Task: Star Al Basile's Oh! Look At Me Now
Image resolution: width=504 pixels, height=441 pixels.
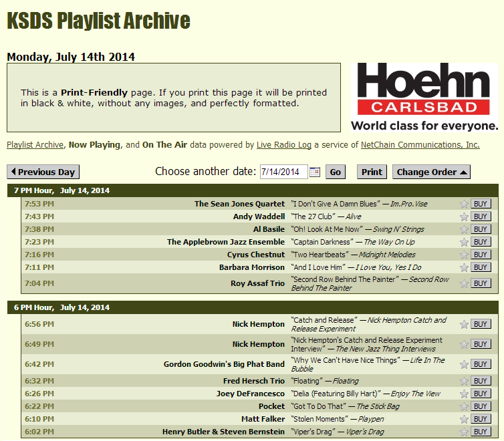Action: (464, 229)
